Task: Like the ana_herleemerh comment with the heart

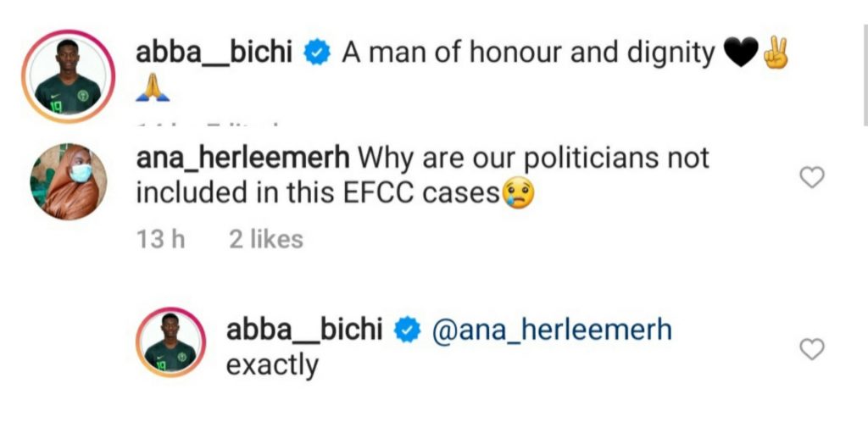Action: coord(813,177)
